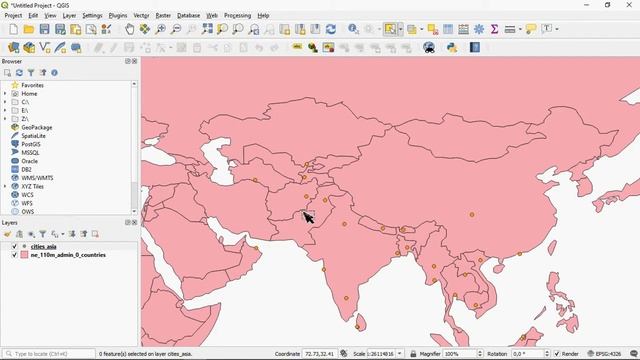Expand the Home tree node
The width and height of the screenshot is (640, 360).
[x=5, y=93]
